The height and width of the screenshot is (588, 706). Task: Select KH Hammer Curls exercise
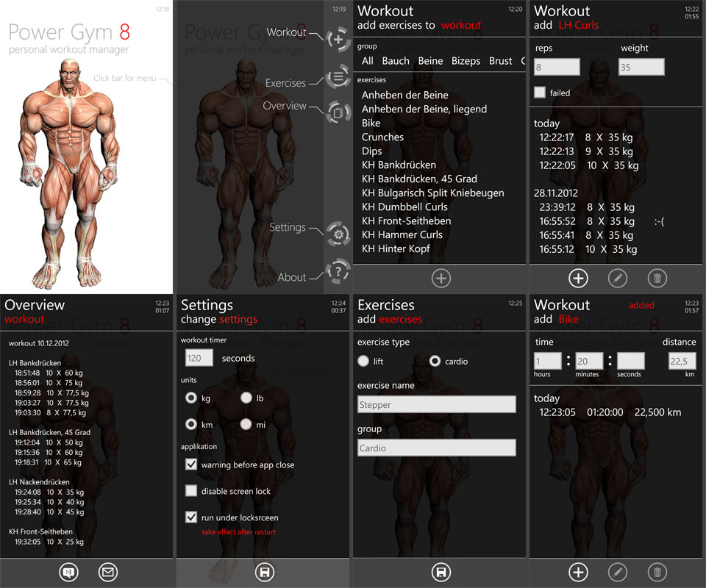click(402, 234)
